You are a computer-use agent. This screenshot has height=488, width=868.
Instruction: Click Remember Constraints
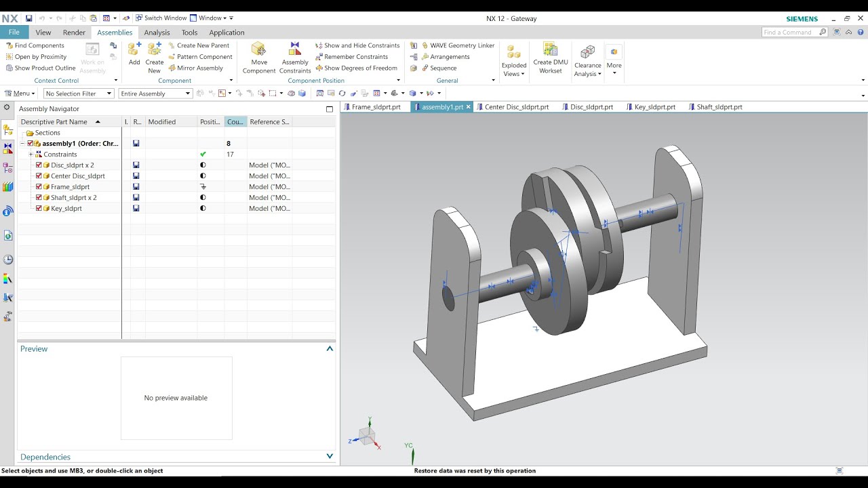(351, 57)
